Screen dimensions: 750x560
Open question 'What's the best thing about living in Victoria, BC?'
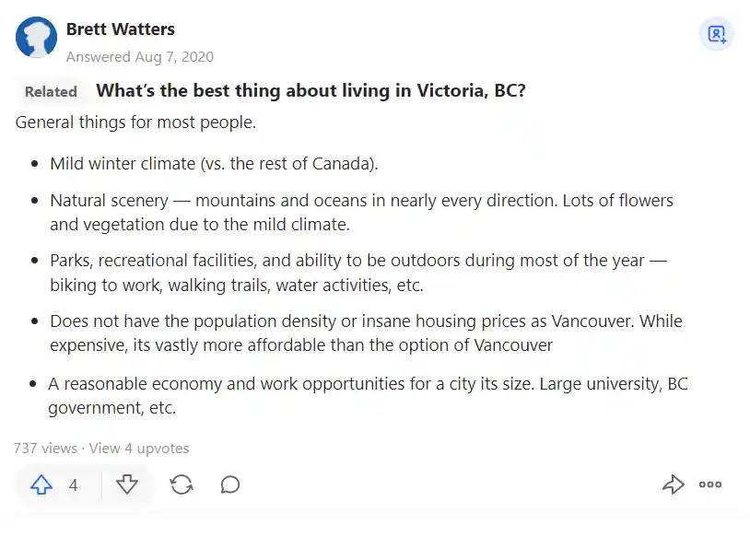311,90
